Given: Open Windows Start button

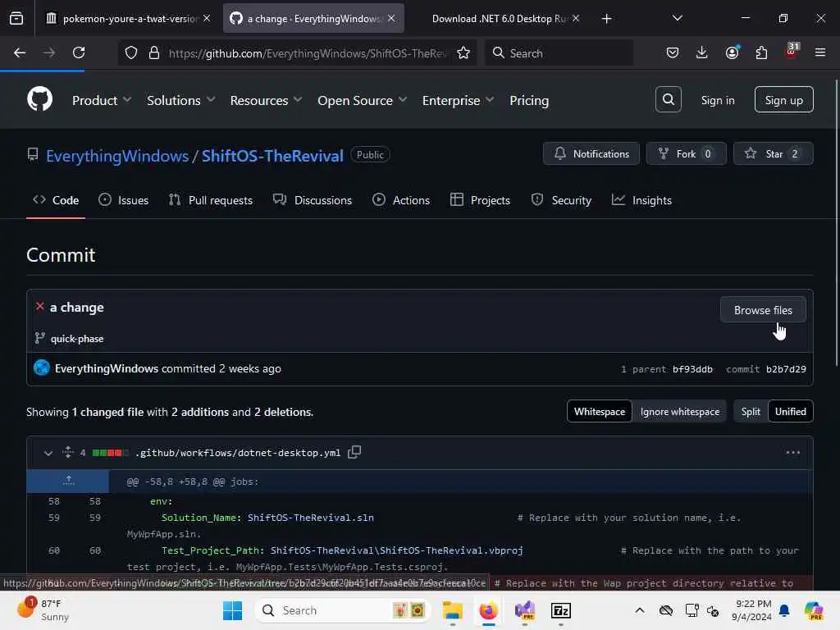Looking at the screenshot, I should pos(232,610).
